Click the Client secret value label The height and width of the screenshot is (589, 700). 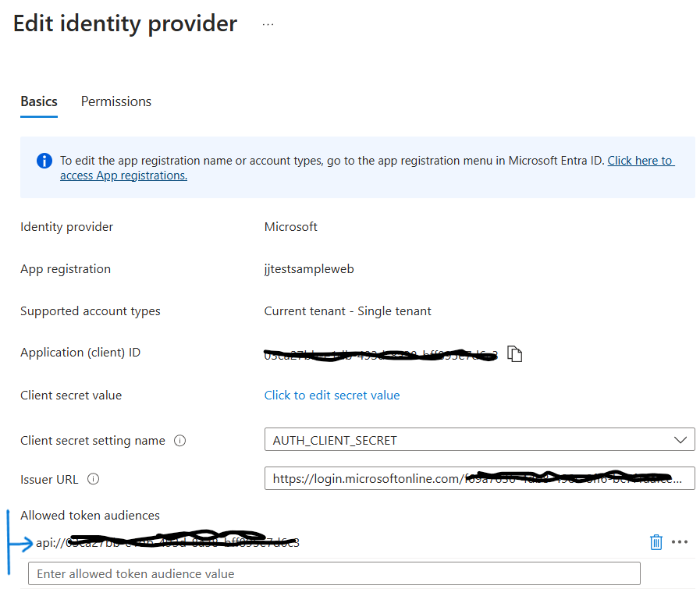71,396
